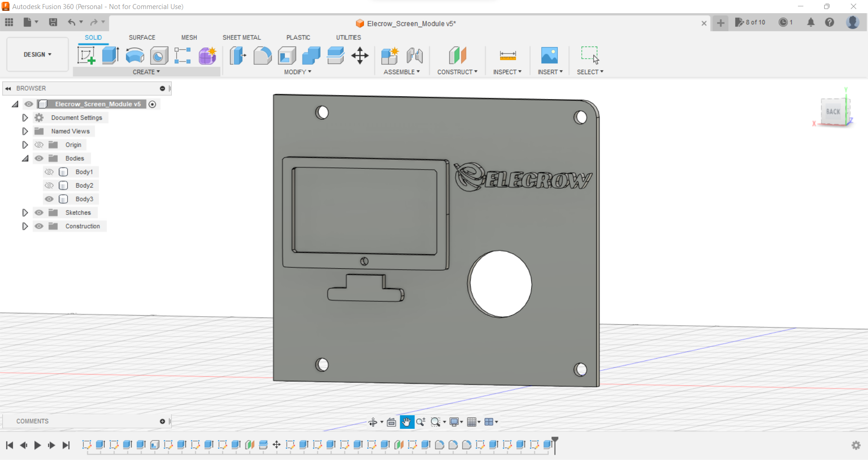Expand the Sketches folder

(x=25, y=213)
